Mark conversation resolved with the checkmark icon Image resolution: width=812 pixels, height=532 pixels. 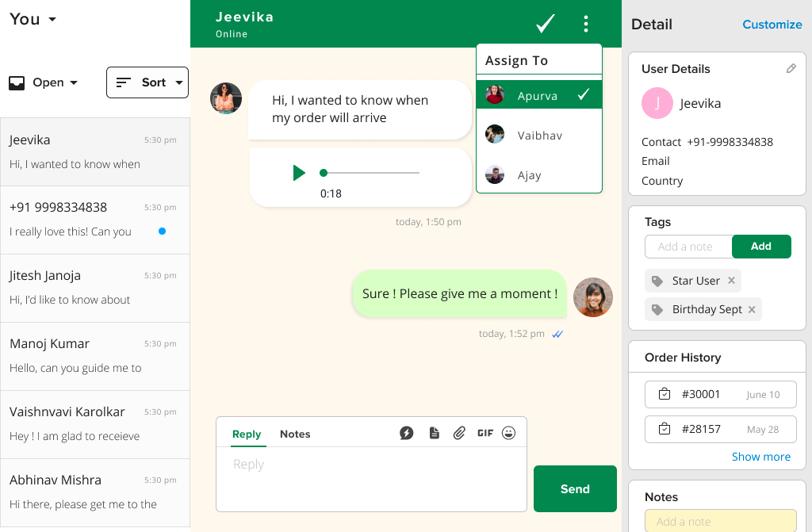[545, 24]
